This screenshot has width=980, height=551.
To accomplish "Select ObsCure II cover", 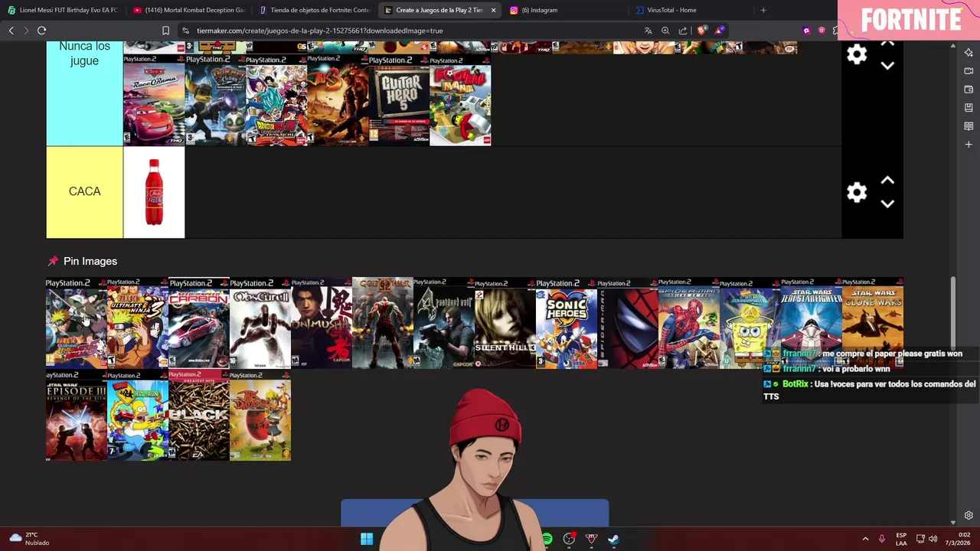I will pyautogui.click(x=260, y=323).
